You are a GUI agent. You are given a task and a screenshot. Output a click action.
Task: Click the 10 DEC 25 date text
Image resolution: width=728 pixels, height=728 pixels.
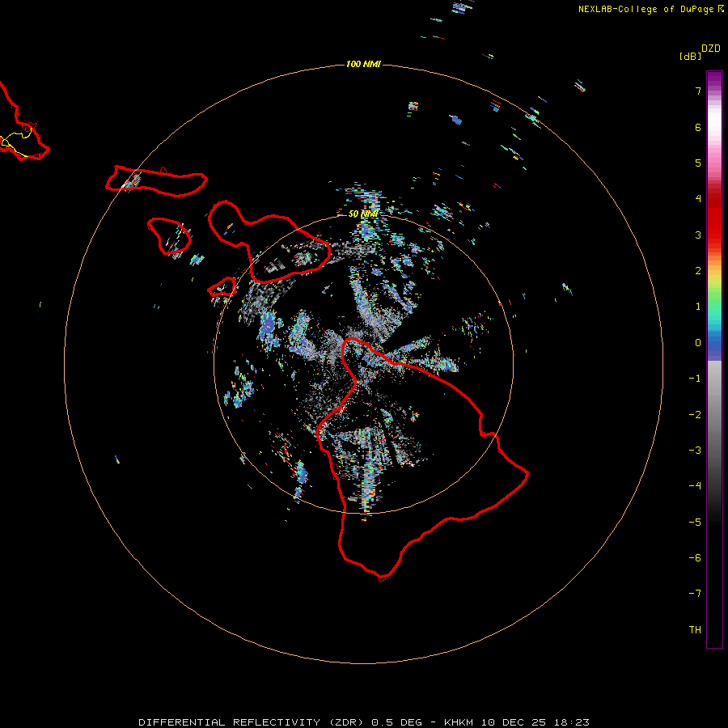point(514,722)
